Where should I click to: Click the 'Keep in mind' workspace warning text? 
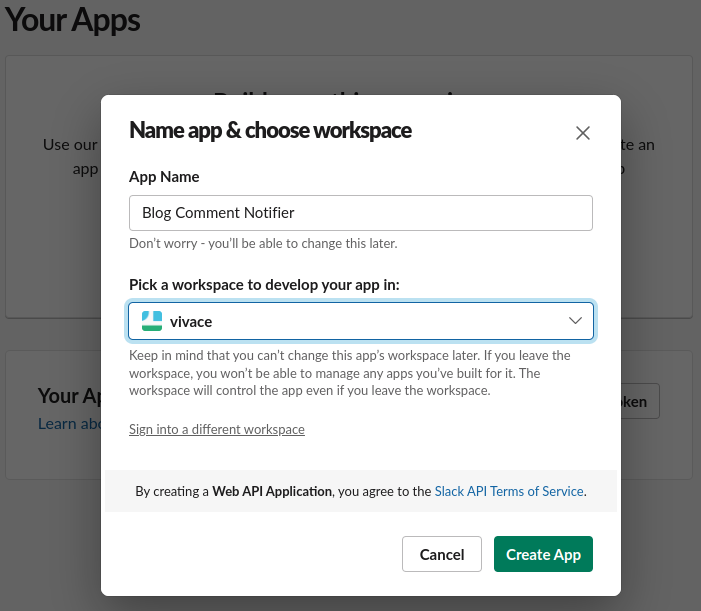click(x=350, y=373)
